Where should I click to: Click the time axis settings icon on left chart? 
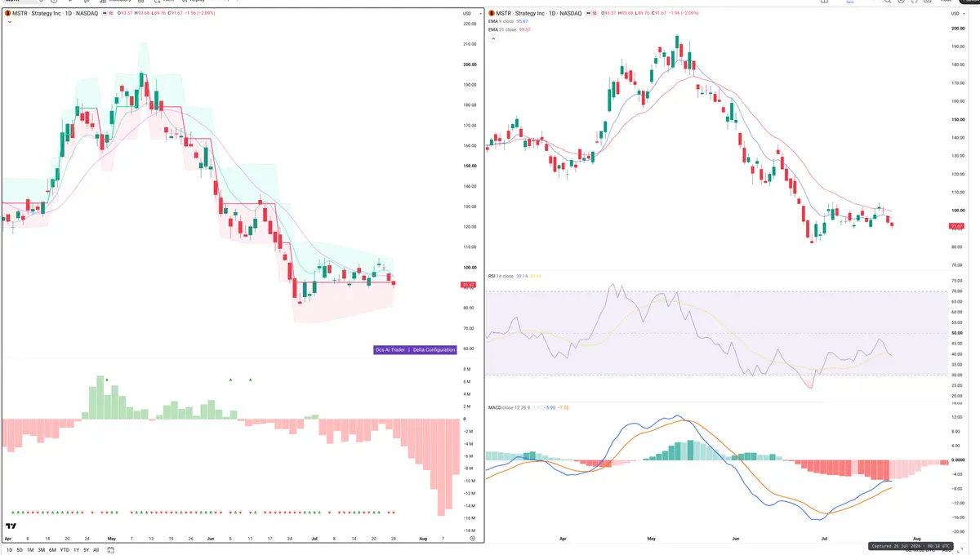(472, 539)
